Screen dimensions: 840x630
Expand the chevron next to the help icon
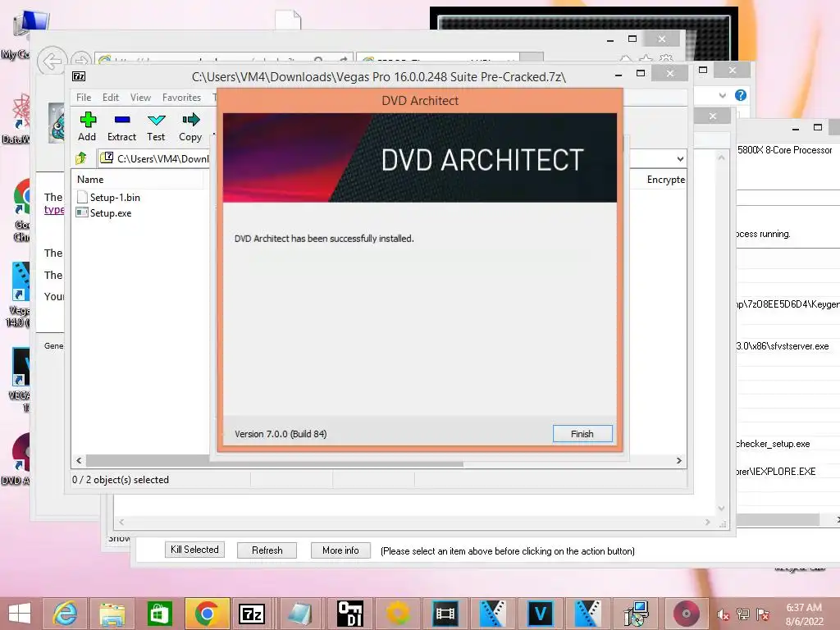click(x=722, y=95)
